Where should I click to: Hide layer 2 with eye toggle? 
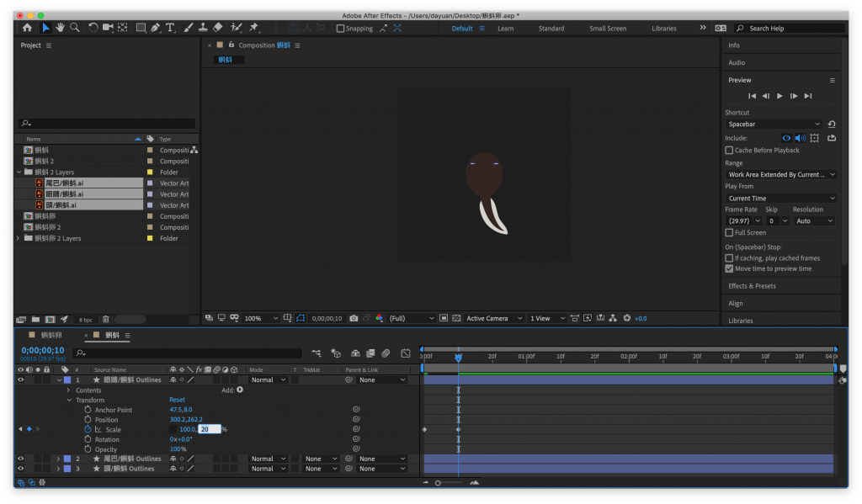pyautogui.click(x=20, y=459)
